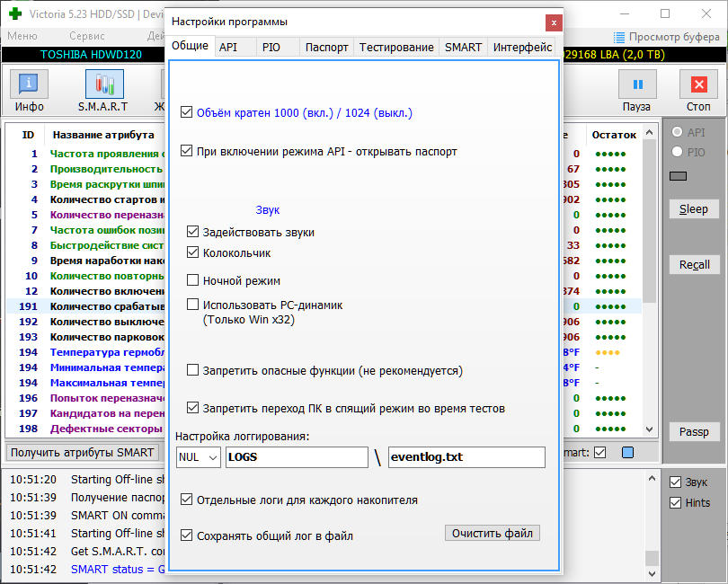Open the Тестирование tab
This screenshot has width=728, height=584.
(396, 48)
